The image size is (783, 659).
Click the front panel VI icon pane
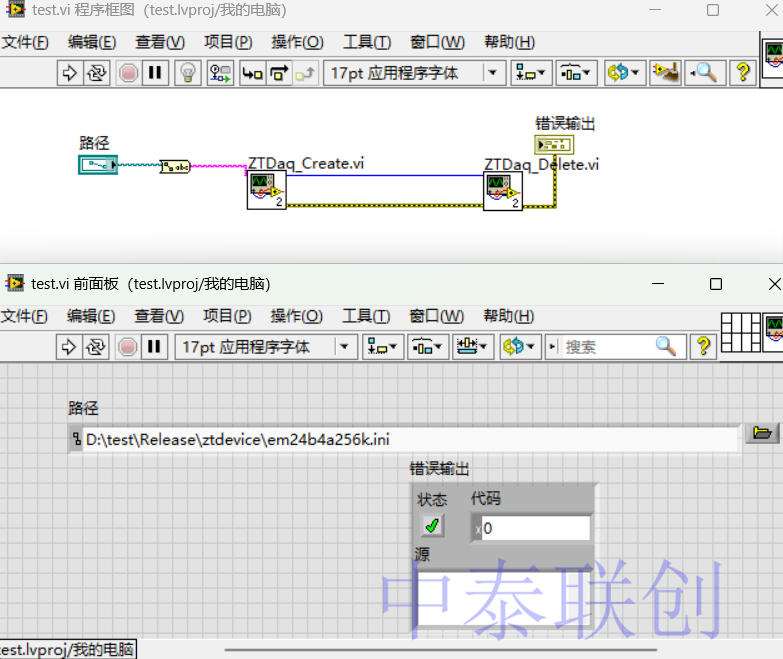(774, 332)
